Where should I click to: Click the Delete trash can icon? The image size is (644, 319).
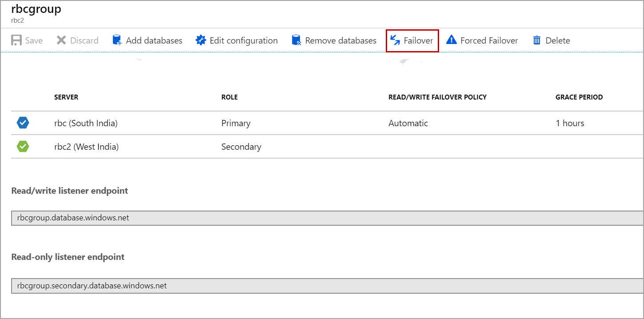click(537, 40)
